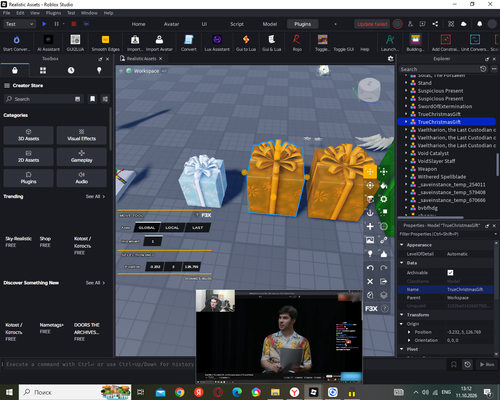Run the Smooth Edges plugin
This screenshot has width=500, height=400.
105,43
